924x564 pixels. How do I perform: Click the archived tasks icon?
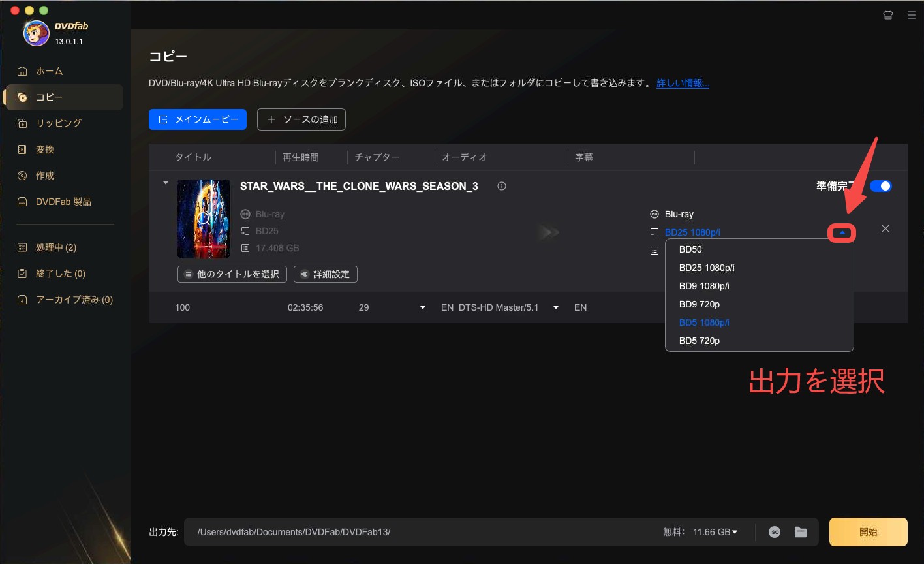(22, 300)
